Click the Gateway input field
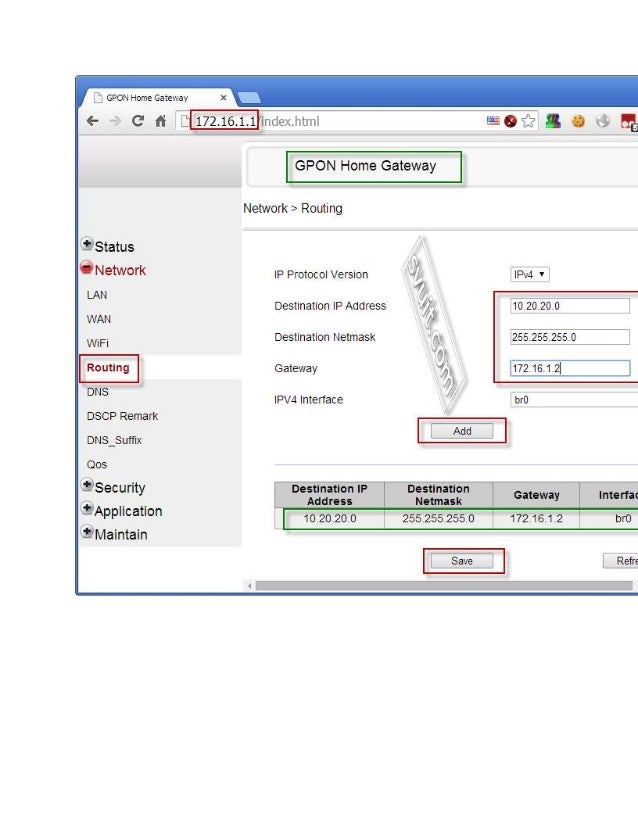Viewport: 638px width, 826px height. point(570,368)
